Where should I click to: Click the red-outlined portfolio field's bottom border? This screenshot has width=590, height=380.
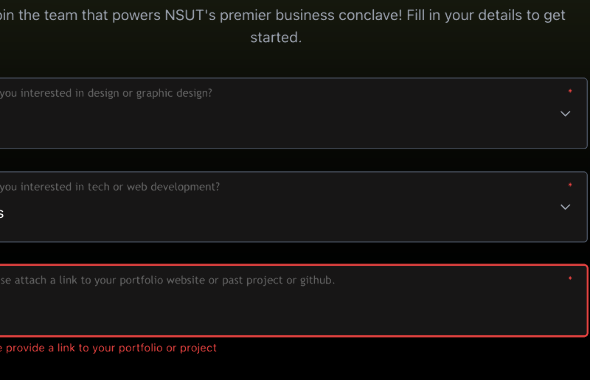coord(293,336)
